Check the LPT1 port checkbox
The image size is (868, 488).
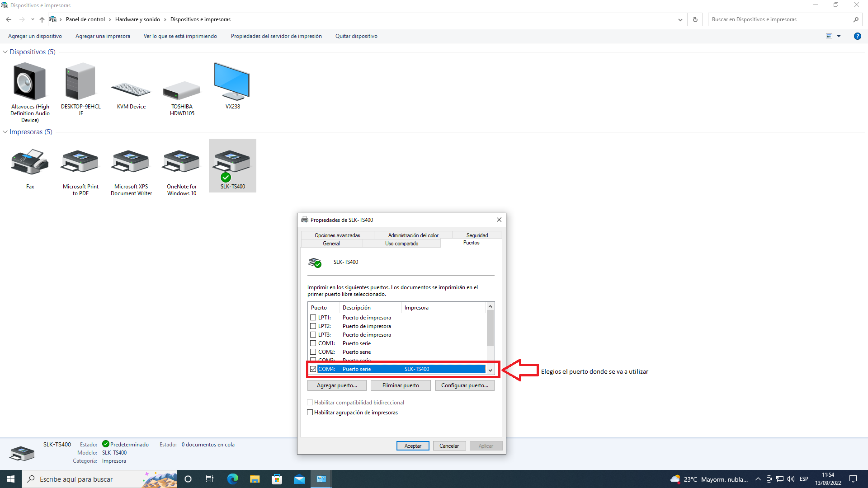pyautogui.click(x=313, y=318)
